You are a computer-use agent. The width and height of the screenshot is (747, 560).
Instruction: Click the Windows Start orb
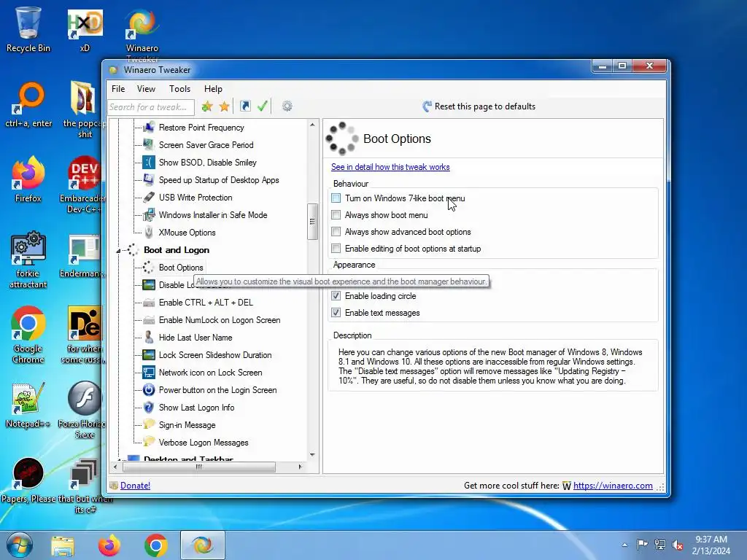pos(20,545)
